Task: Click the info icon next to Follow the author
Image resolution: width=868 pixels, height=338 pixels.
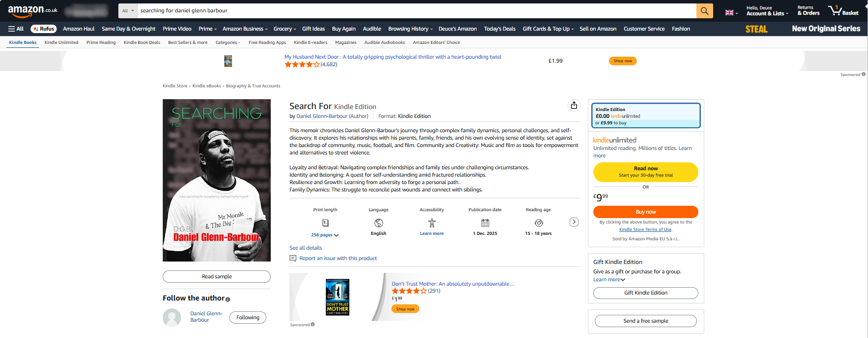Action: tap(228, 300)
